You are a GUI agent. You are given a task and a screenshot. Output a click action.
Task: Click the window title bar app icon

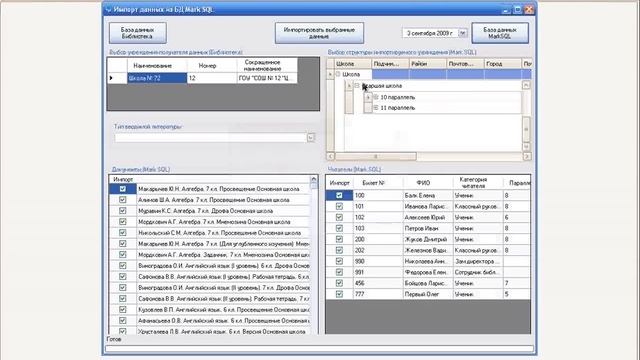[x=108, y=9]
